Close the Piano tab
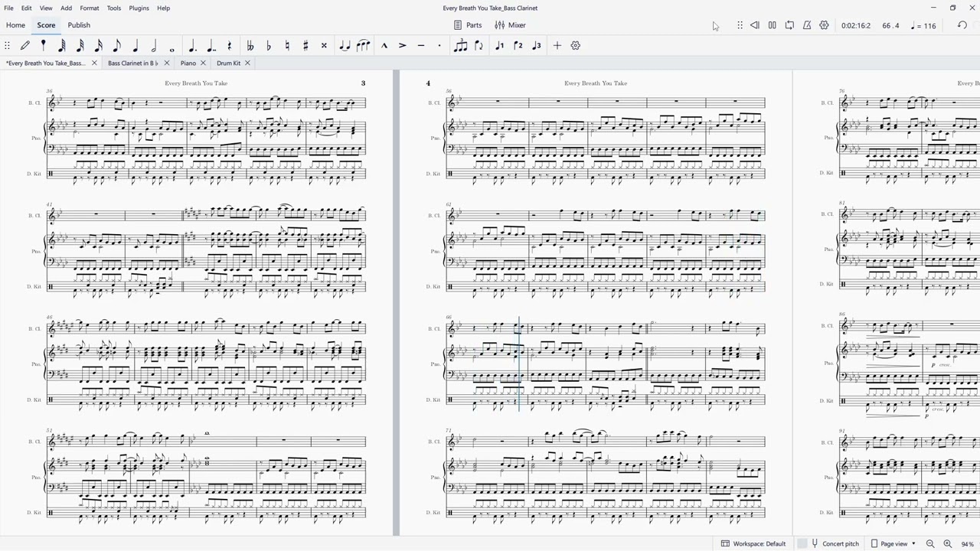980x551 pixels. (x=203, y=63)
